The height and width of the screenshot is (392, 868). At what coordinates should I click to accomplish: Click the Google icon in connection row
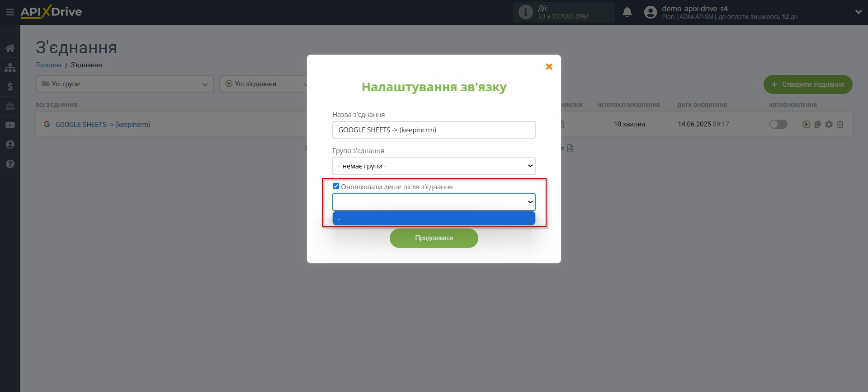[x=47, y=124]
